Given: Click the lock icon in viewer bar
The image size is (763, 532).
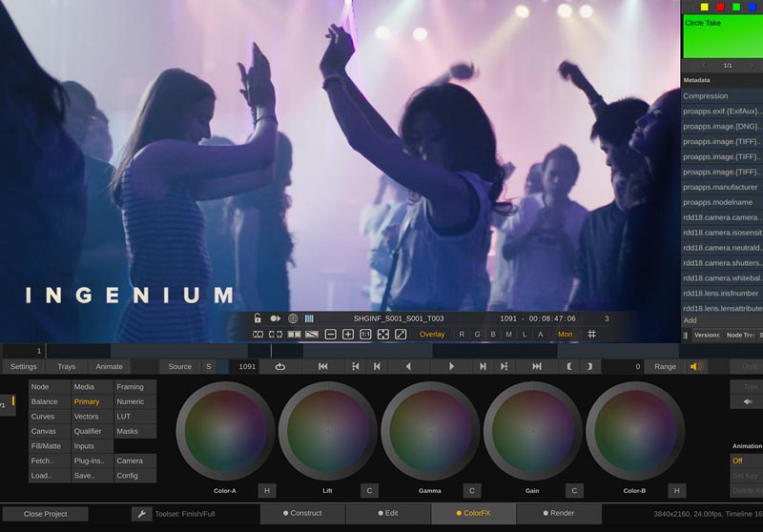Looking at the screenshot, I should point(258,318).
